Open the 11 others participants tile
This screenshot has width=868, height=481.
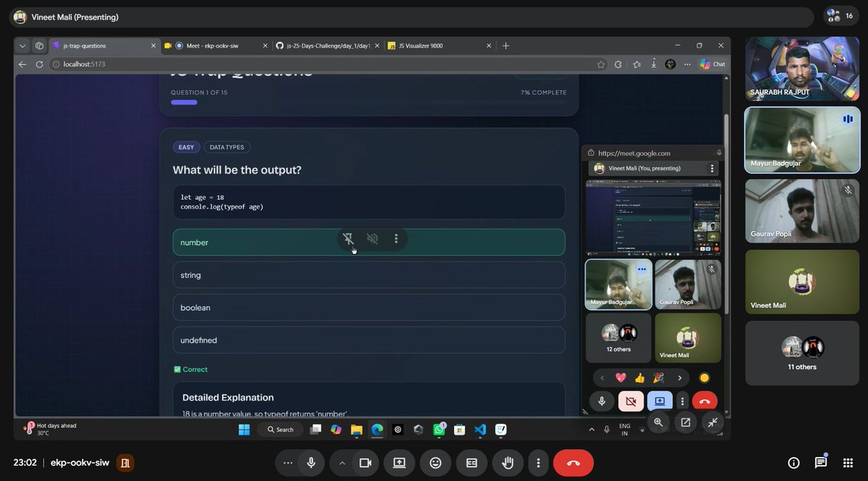802,353
